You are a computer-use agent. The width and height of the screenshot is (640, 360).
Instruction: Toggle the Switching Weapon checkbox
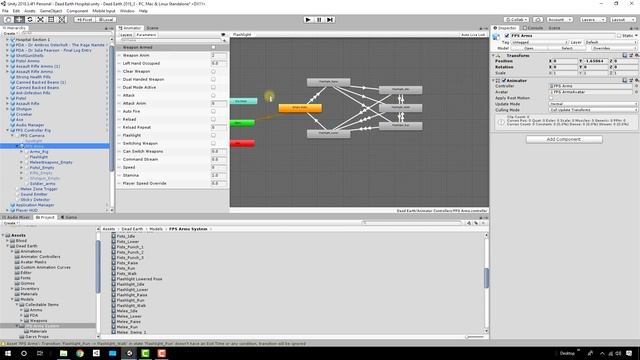pyautogui.click(x=213, y=143)
